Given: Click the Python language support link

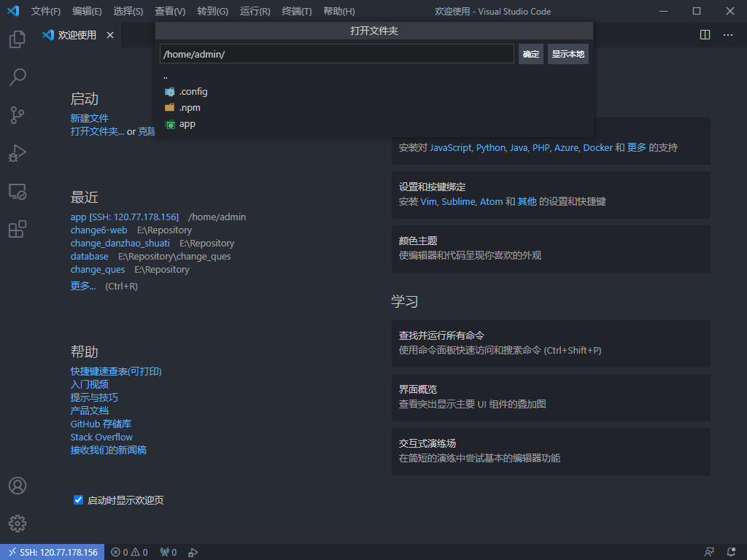Looking at the screenshot, I should coord(491,147).
